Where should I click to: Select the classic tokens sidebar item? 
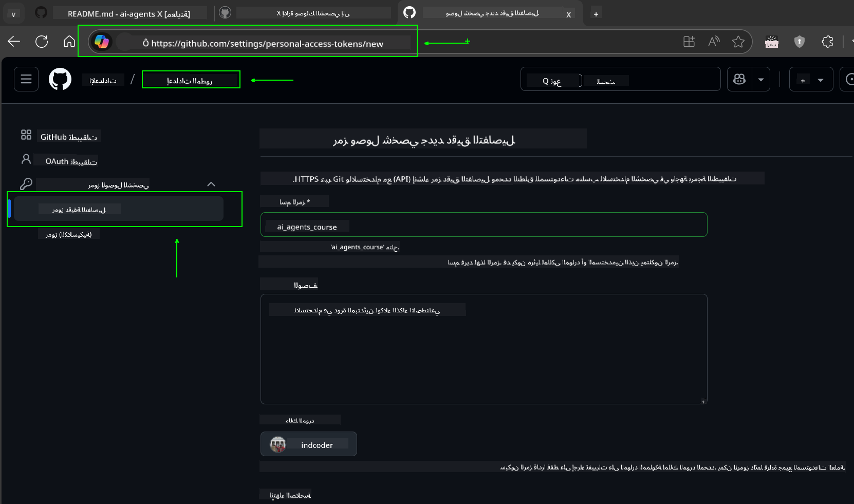coord(68,234)
